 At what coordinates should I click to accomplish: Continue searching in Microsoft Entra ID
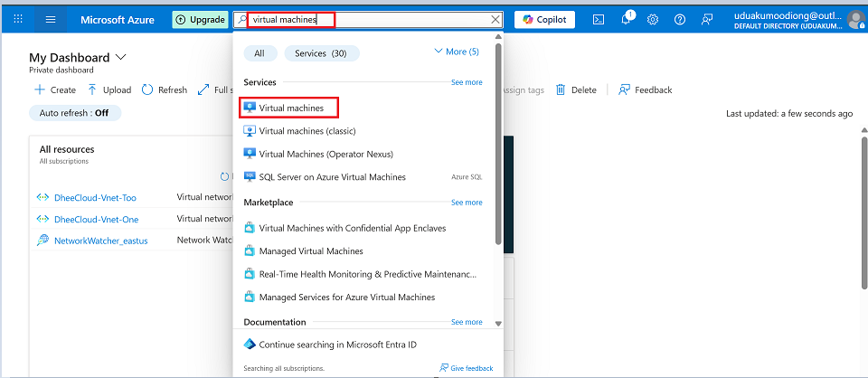point(337,345)
